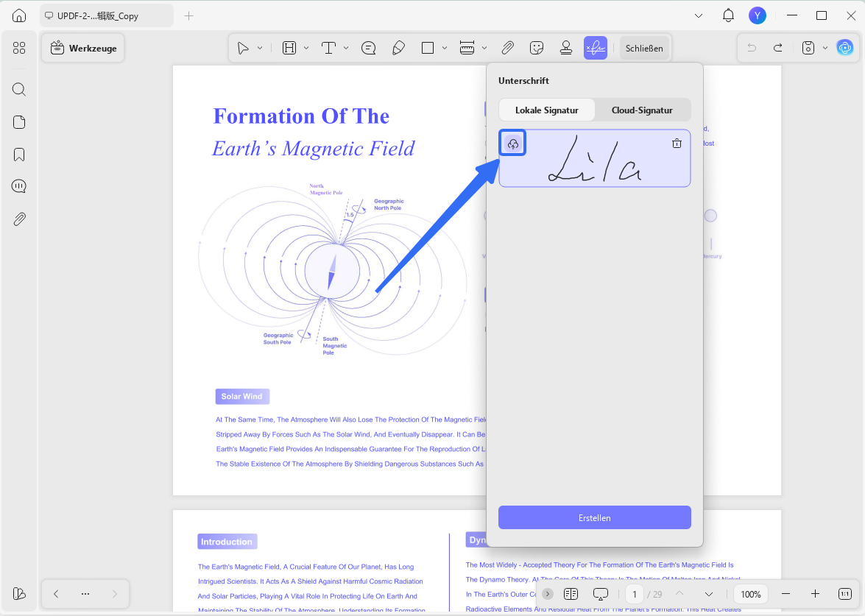
Task: Go to the UPDF home screen
Action: pos(19,15)
